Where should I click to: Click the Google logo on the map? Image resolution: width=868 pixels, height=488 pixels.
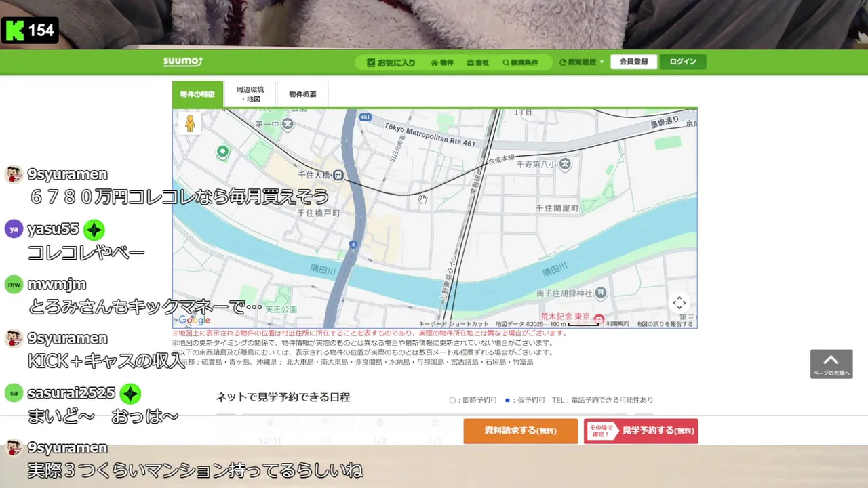click(195, 320)
